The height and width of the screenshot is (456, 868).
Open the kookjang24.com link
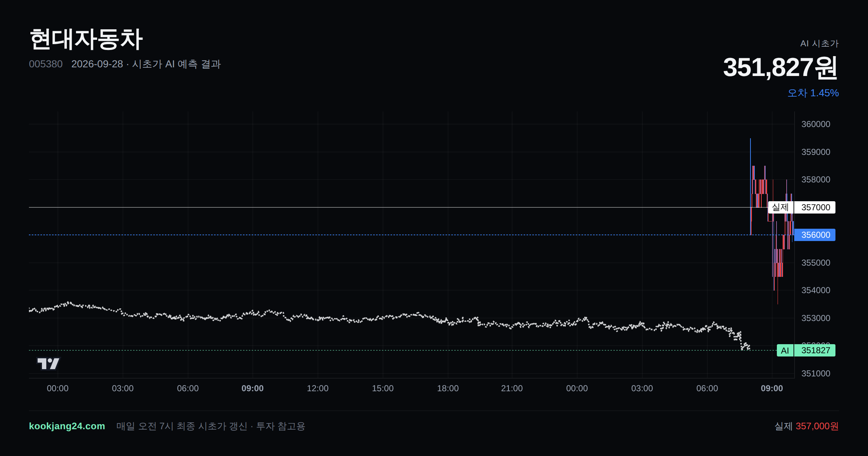pos(67,426)
